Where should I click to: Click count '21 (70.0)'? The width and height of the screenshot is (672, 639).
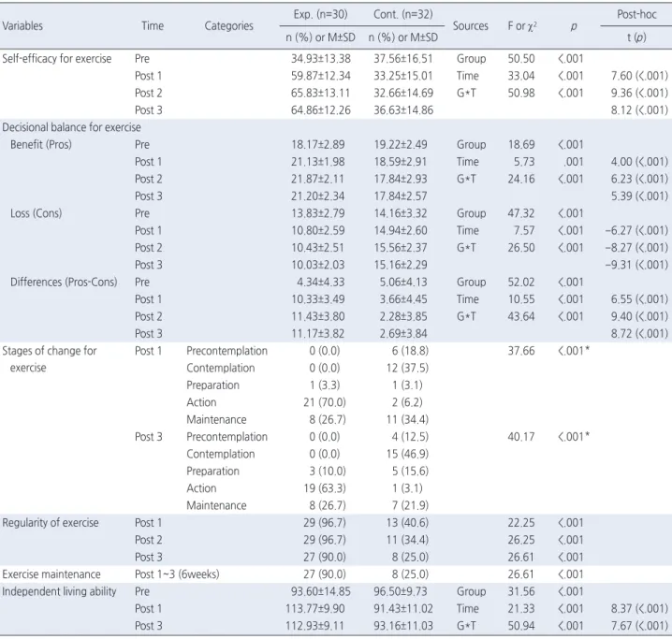pos(325,402)
